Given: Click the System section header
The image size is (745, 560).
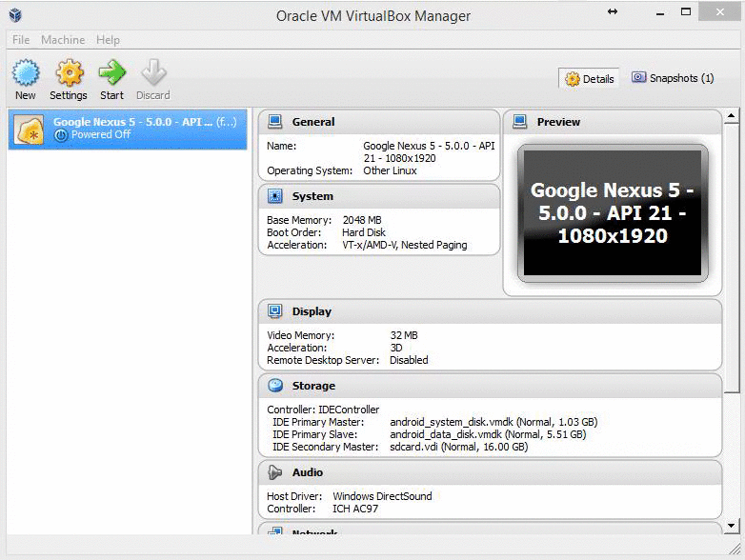Looking at the screenshot, I should 378,196.
